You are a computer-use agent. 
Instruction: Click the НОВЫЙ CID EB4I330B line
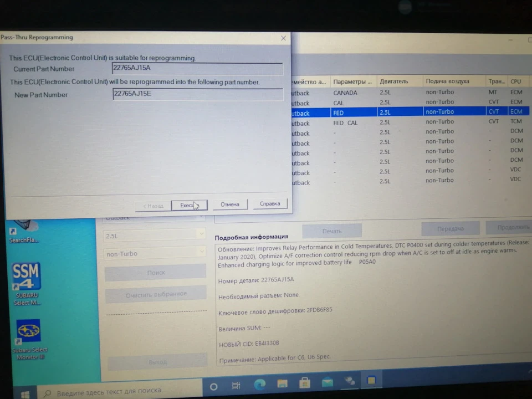(x=249, y=344)
